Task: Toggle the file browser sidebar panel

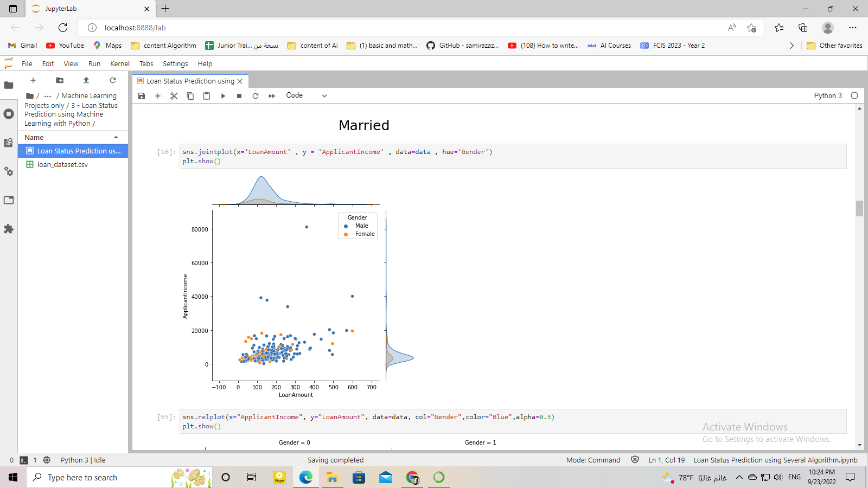Action: [x=9, y=84]
